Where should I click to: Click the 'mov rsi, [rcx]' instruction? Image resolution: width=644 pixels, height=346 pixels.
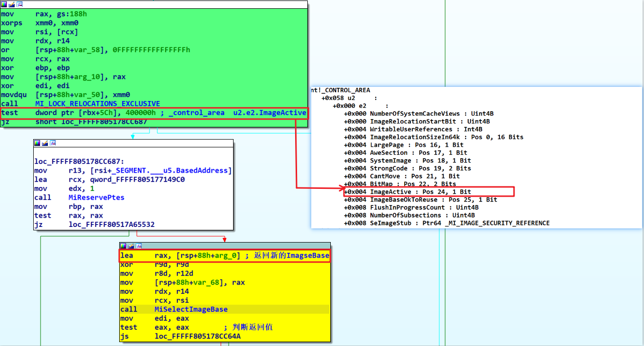click(x=40, y=32)
